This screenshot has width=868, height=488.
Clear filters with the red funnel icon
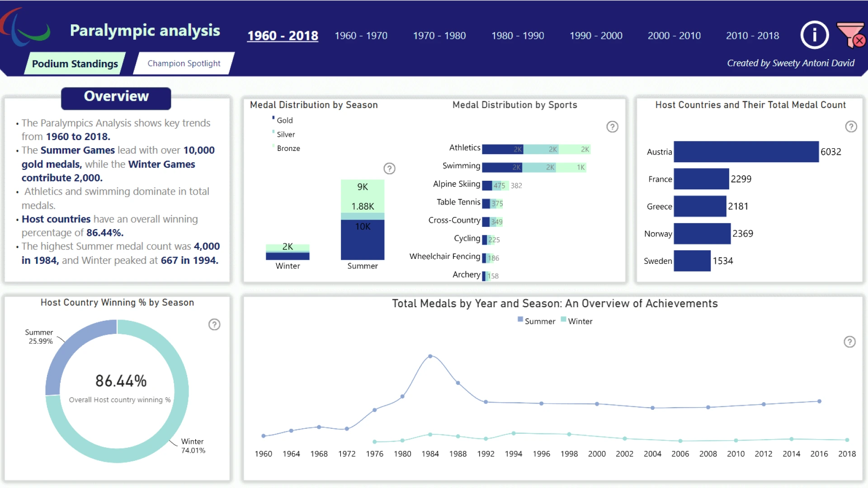click(851, 35)
